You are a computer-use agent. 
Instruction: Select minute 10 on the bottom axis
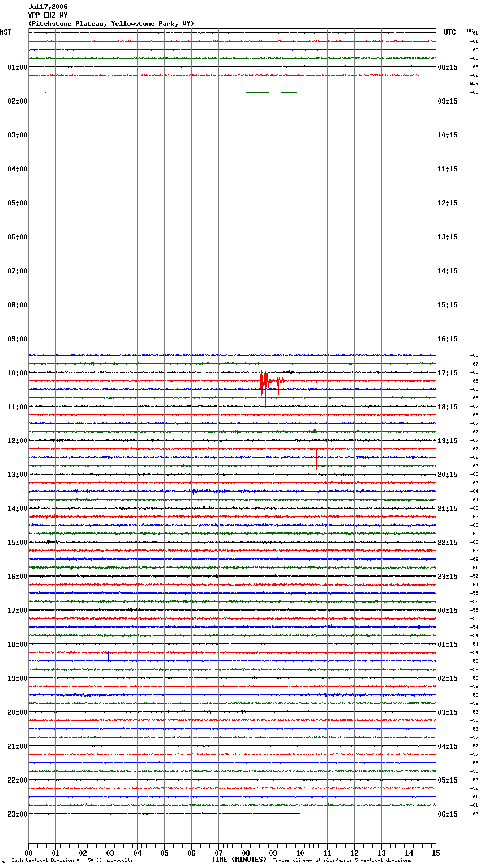click(300, 853)
